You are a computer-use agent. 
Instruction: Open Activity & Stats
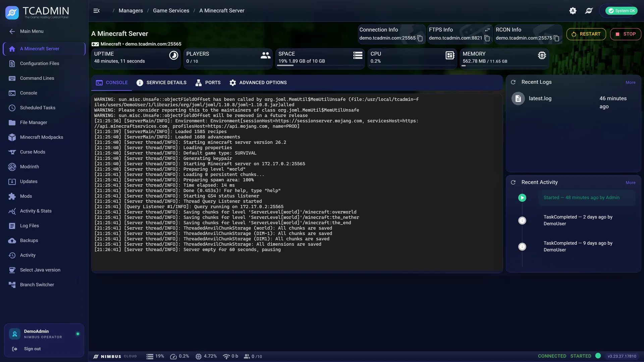tap(44, 211)
